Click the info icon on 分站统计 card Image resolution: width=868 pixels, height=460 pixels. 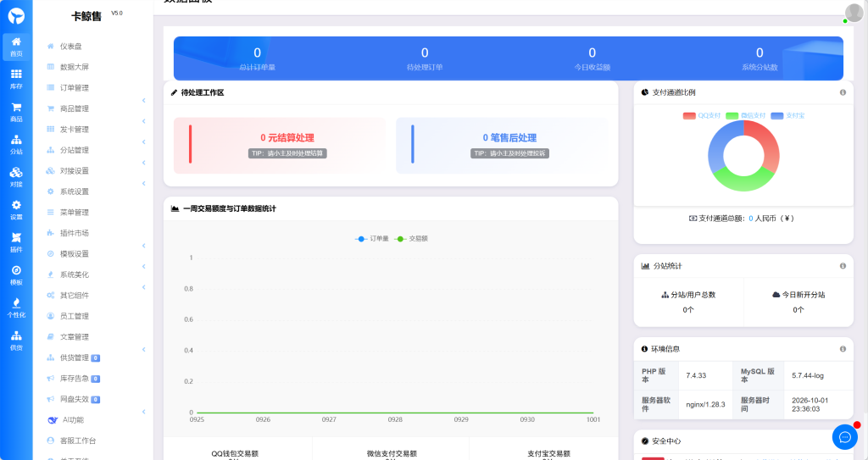point(843,266)
